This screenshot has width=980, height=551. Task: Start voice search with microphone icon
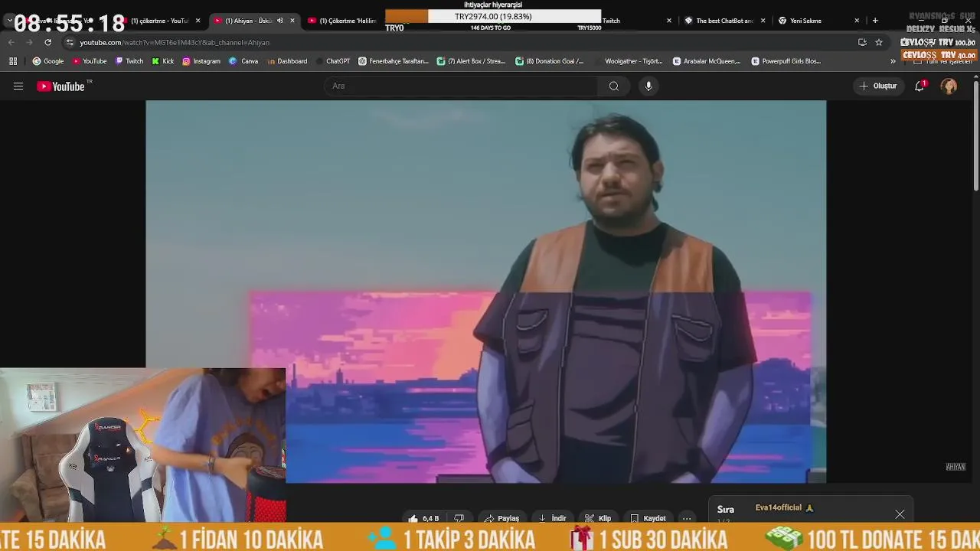(x=648, y=86)
